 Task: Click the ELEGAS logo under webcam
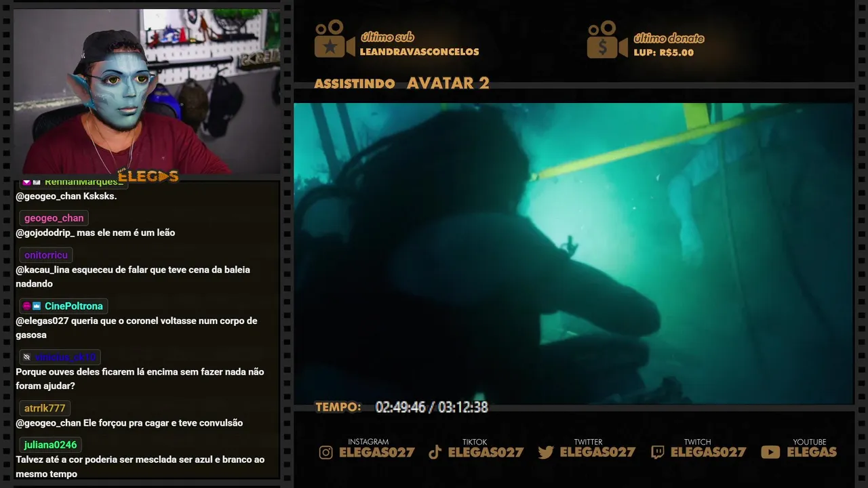148,177
